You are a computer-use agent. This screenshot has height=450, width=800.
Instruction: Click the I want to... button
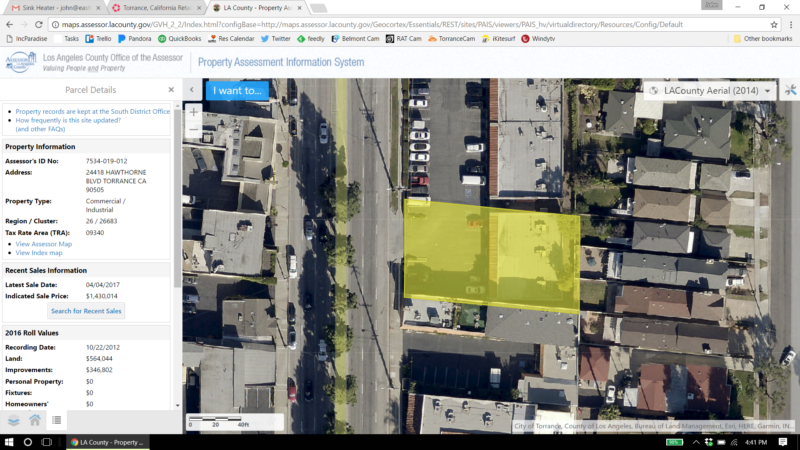tap(237, 91)
